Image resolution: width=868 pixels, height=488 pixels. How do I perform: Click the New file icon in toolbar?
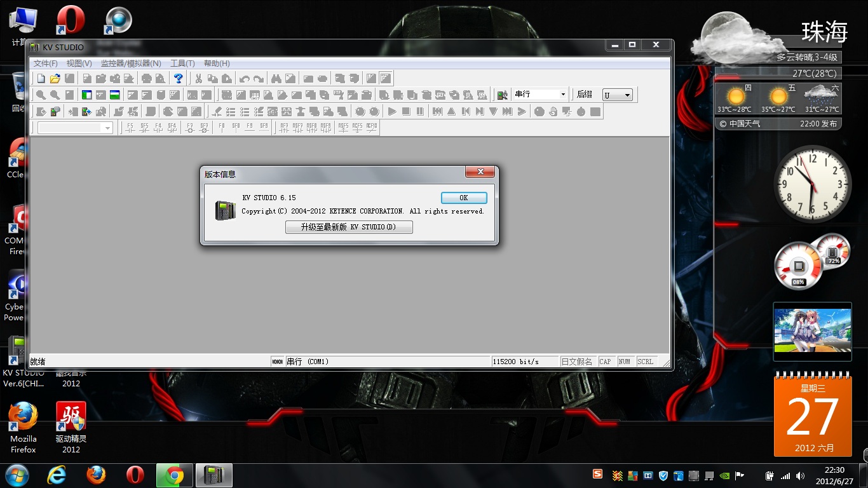41,79
